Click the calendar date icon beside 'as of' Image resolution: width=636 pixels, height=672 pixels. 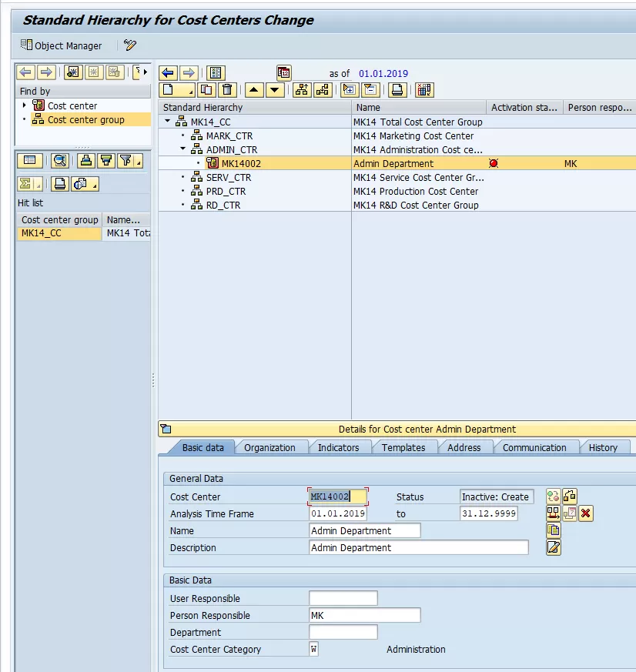[x=284, y=73]
